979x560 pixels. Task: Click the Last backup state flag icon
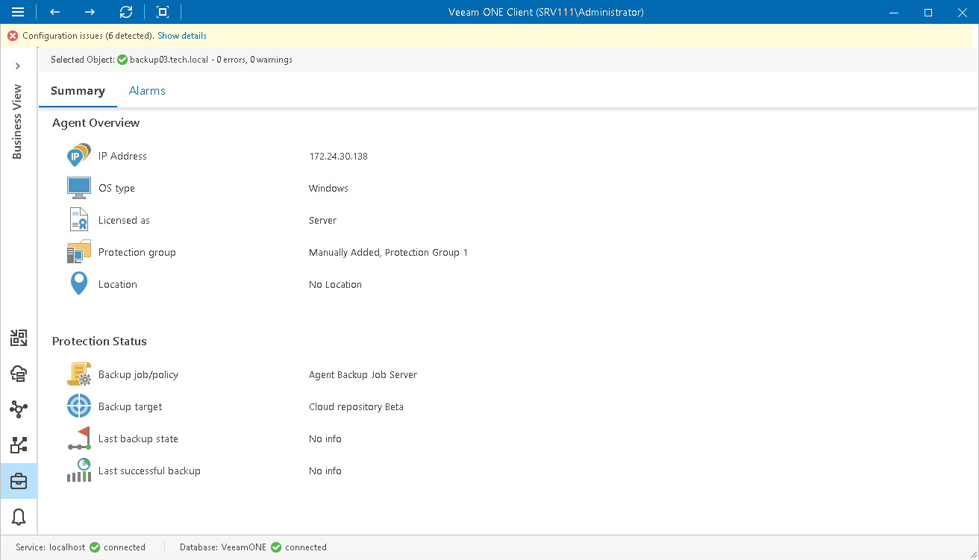78,438
